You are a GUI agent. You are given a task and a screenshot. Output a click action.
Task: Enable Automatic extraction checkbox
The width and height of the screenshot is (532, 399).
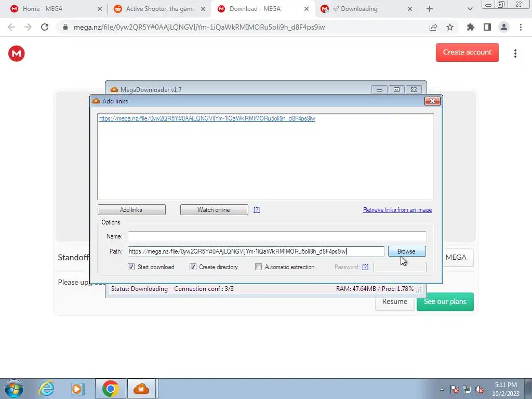coord(259,267)
